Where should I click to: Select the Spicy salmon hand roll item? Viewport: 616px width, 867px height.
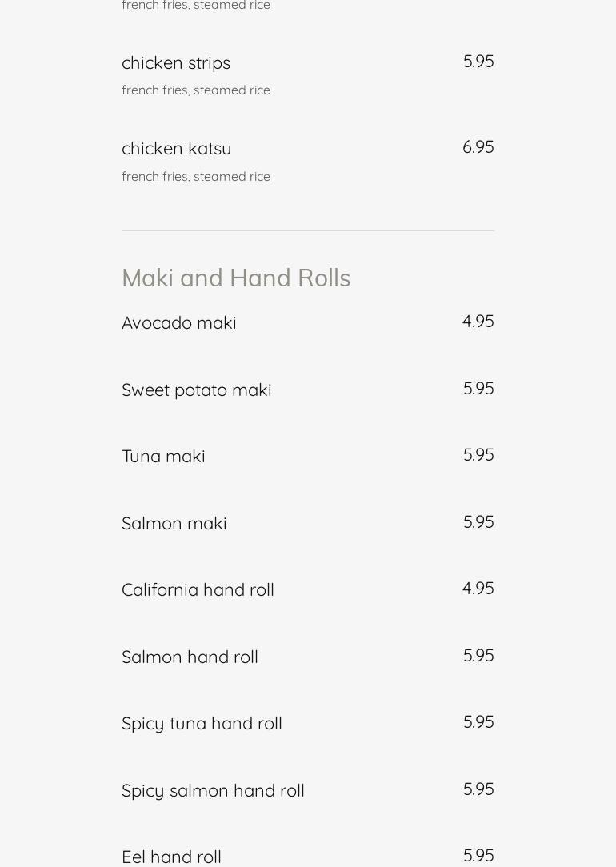coord(213,790)
